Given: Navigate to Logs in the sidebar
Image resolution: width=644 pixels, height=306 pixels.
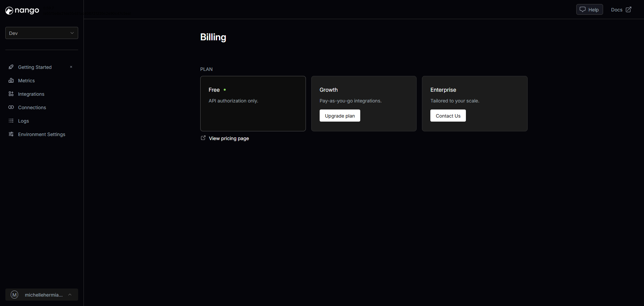Looking at the screenshot, I should tap(23, 121).
